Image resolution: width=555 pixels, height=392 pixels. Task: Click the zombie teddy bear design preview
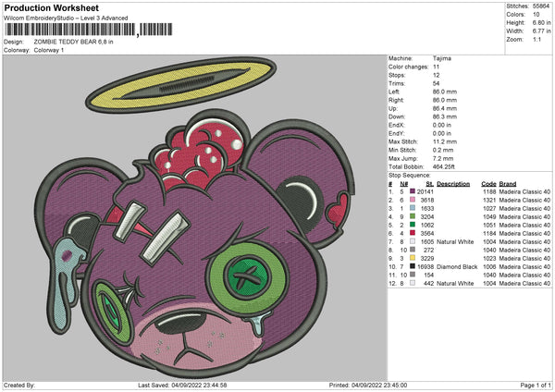[x=194, y=217]
